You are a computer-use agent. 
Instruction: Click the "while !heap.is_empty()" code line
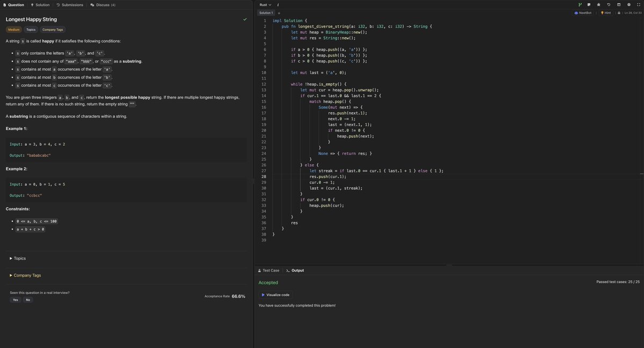[319, 84]
